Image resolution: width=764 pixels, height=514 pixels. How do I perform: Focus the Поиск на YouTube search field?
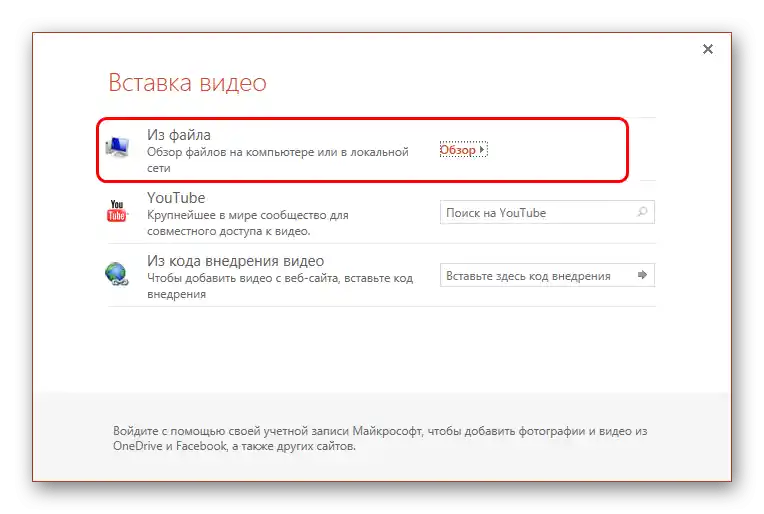click(x=547, y=212)
